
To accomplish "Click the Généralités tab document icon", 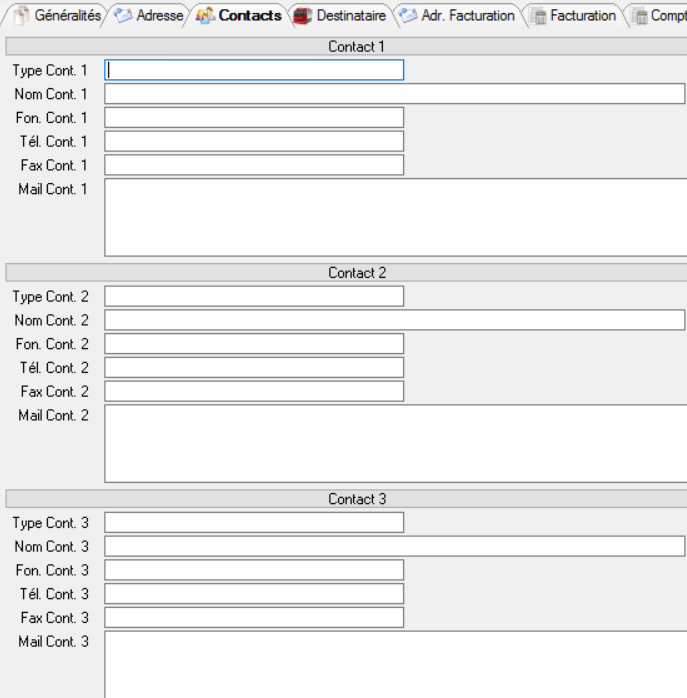I will (21, 16).
